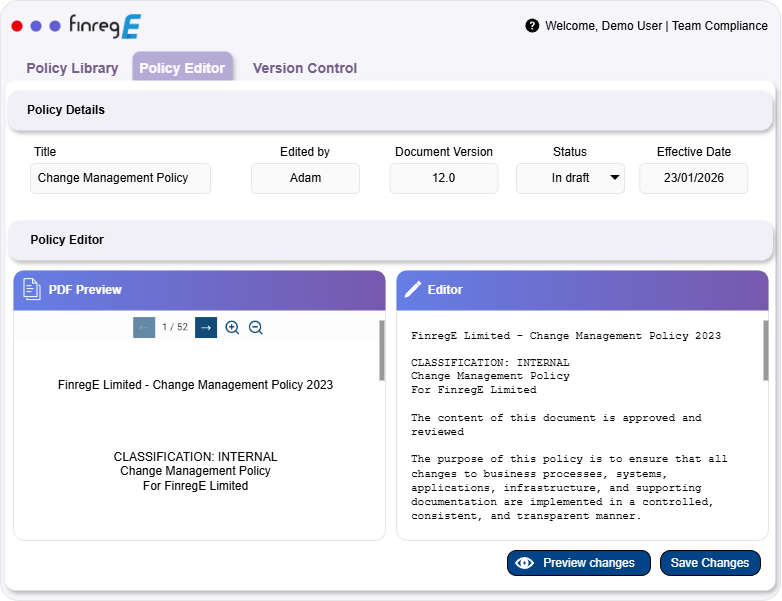Switch to the Policy Library tab
The height and width of the screenshot is (601, 782).
tap(72, 68)
